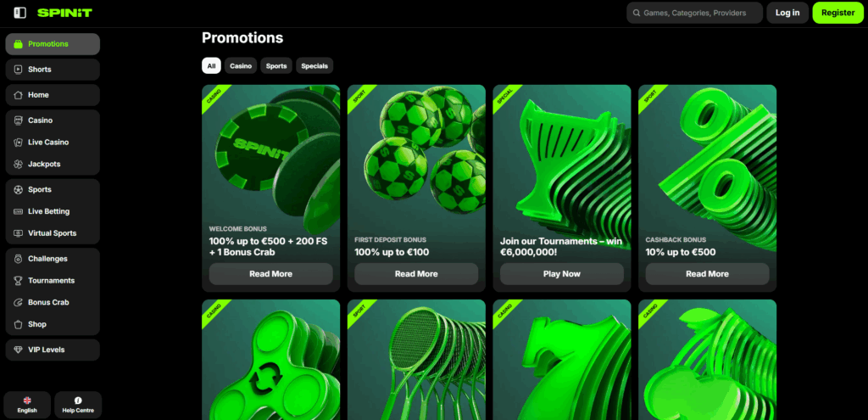Select the All filter tab
This screenshot has height=420, width=868.
click(x=211, y=66)
